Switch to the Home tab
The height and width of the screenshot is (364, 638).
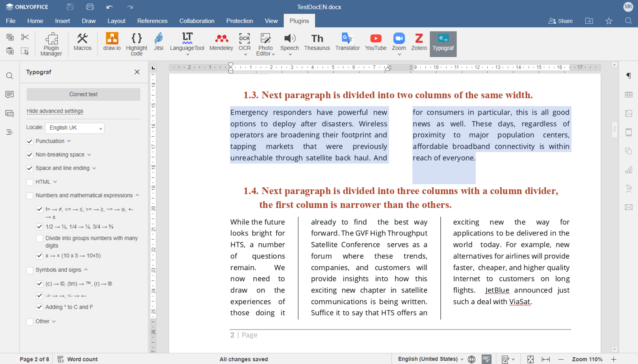[x=35, y=21]
